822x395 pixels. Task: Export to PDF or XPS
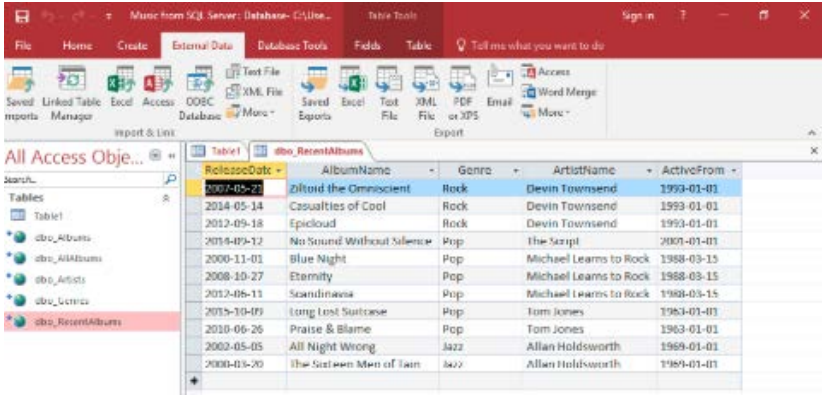[463, 93]
